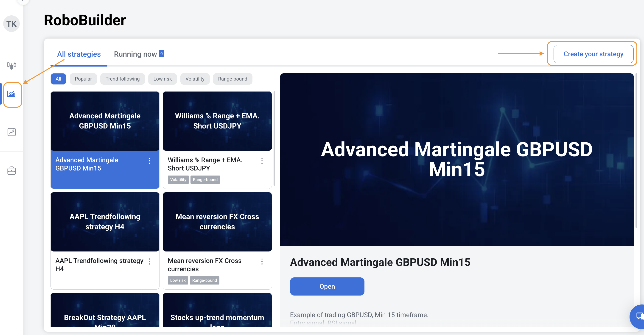Filter by Range-bound strategies
Viewport: 644px width, 335px height.
[x=232, y=79]
